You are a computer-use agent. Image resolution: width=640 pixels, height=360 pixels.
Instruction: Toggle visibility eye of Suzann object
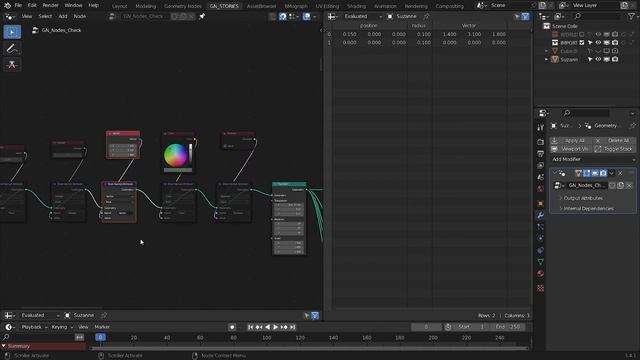(x=598, y=59)
